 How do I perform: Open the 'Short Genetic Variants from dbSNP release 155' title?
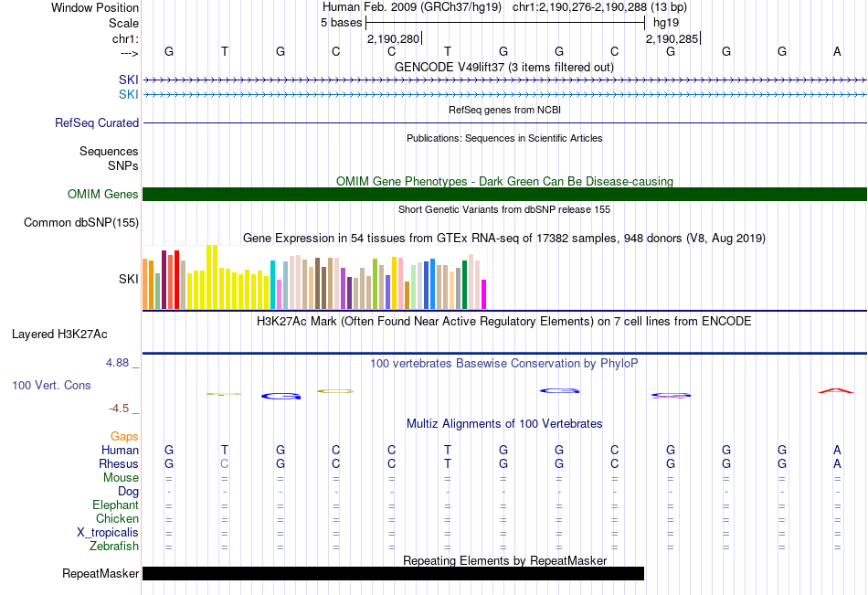click(504, 209)
